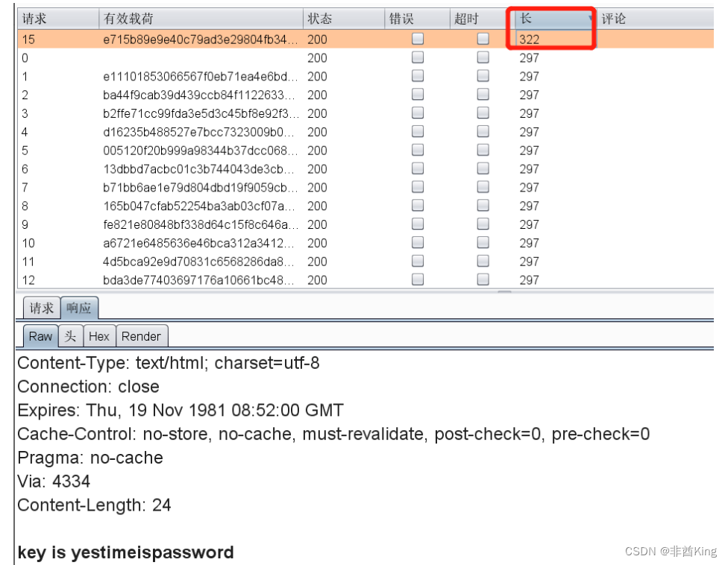This screenshot has width=728, height=565.
Task: Select payload b71bb6ae1e79d804dbd19f9059cb…
Action: [x=200, y=188]
